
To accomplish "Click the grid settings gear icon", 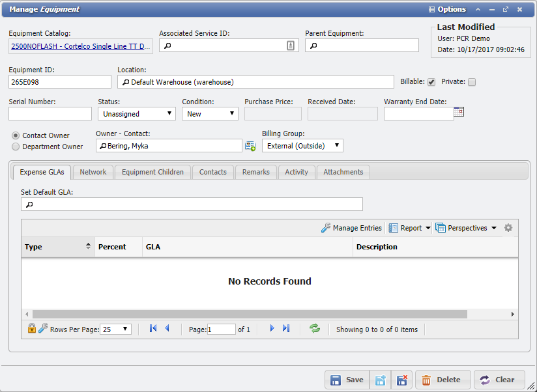I will pos(508,228).
